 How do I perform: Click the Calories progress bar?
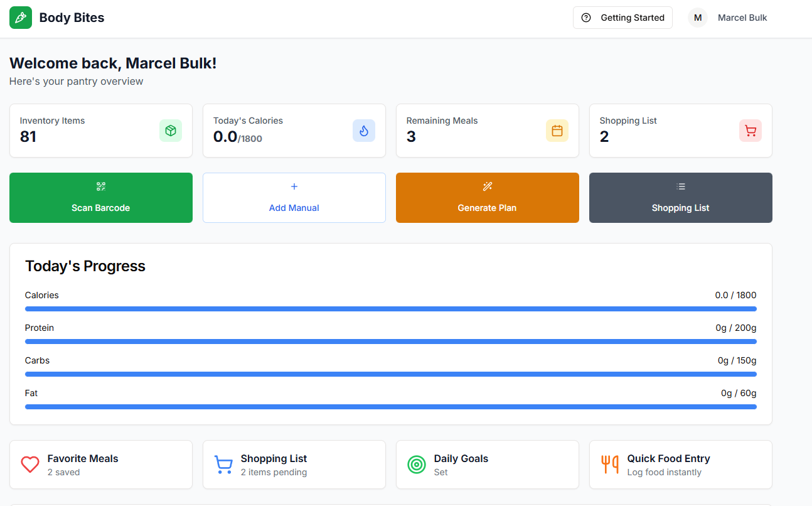click(391, 309)
